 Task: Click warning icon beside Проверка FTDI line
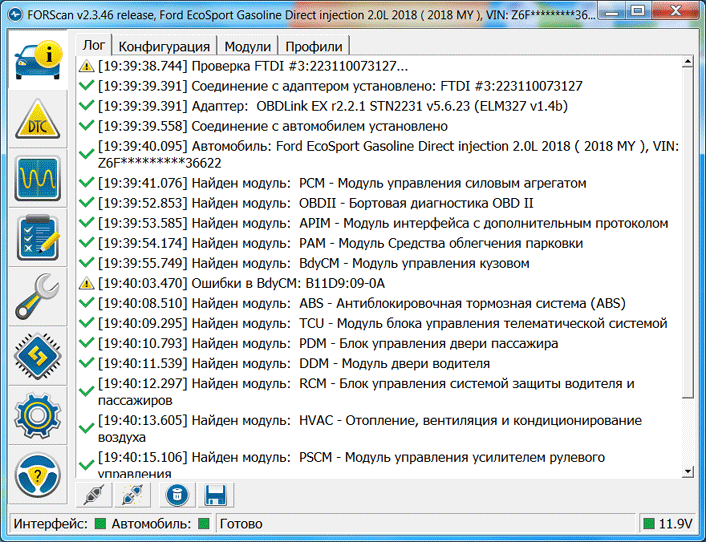coord(86,67)
